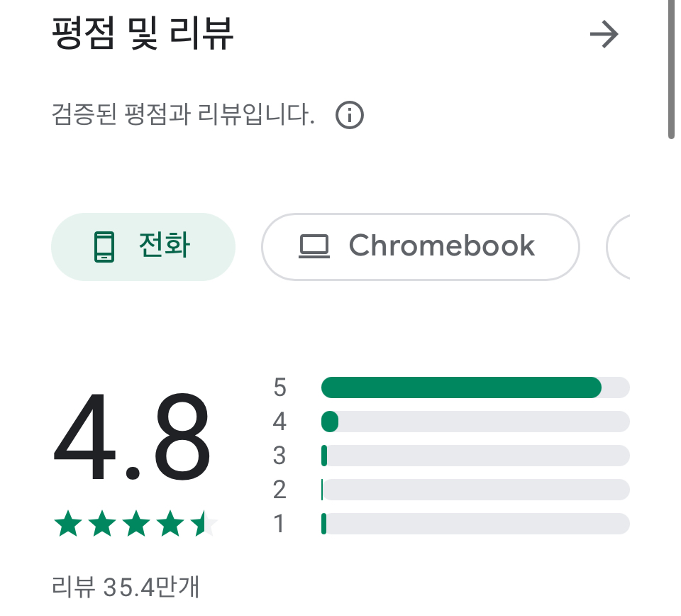This screenshot has height=616, width=681.
Task: Tap the 1-star rating bar
Action: pos(475,524)
